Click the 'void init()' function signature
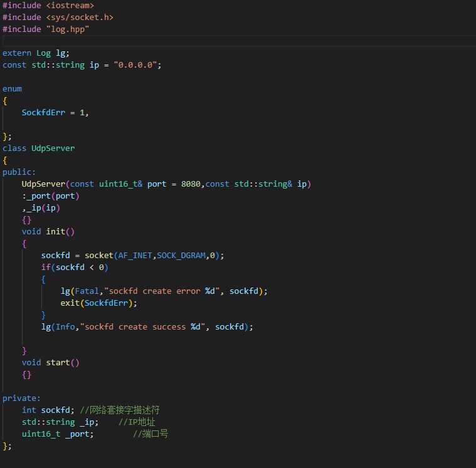This screenshot has width=476, height=468. 48,232
